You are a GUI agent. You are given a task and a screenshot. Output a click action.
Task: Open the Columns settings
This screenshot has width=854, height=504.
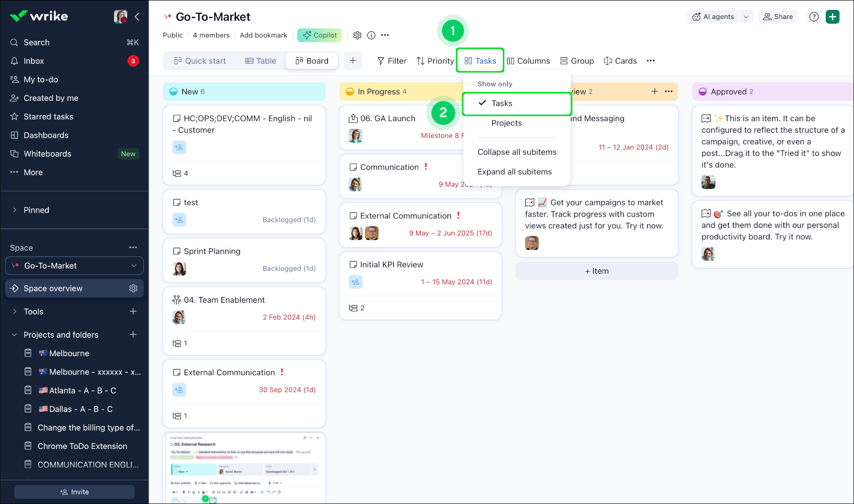528,61
